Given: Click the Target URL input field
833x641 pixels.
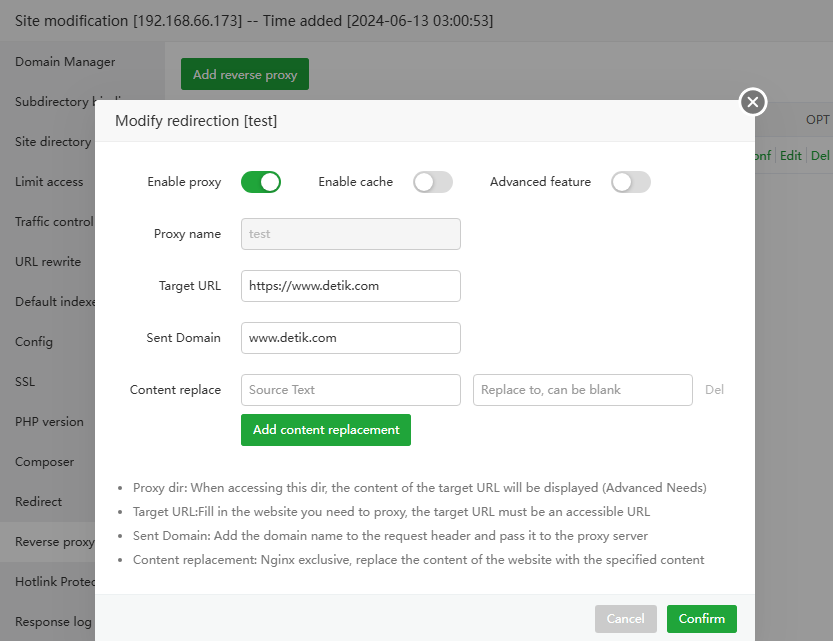Looking at the screenshot, I should point(350,286).
